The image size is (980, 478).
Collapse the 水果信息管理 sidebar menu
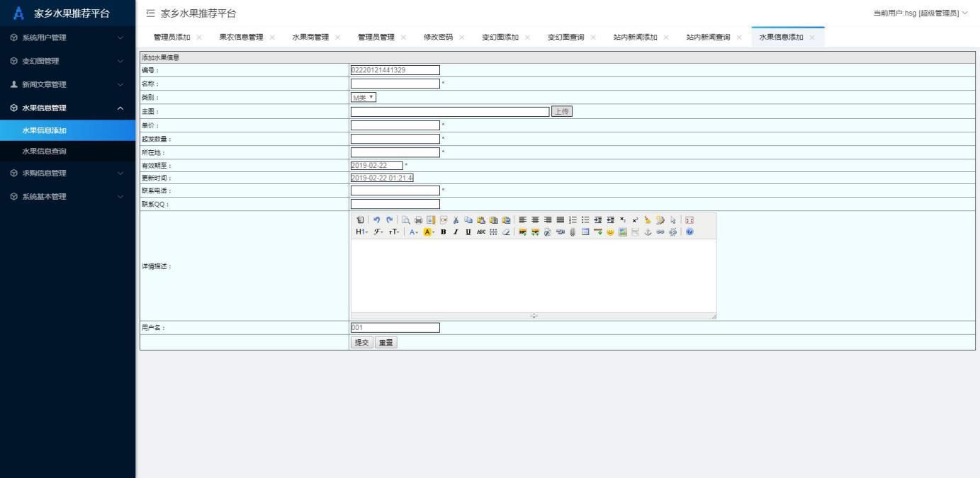[x=67, y=108]
